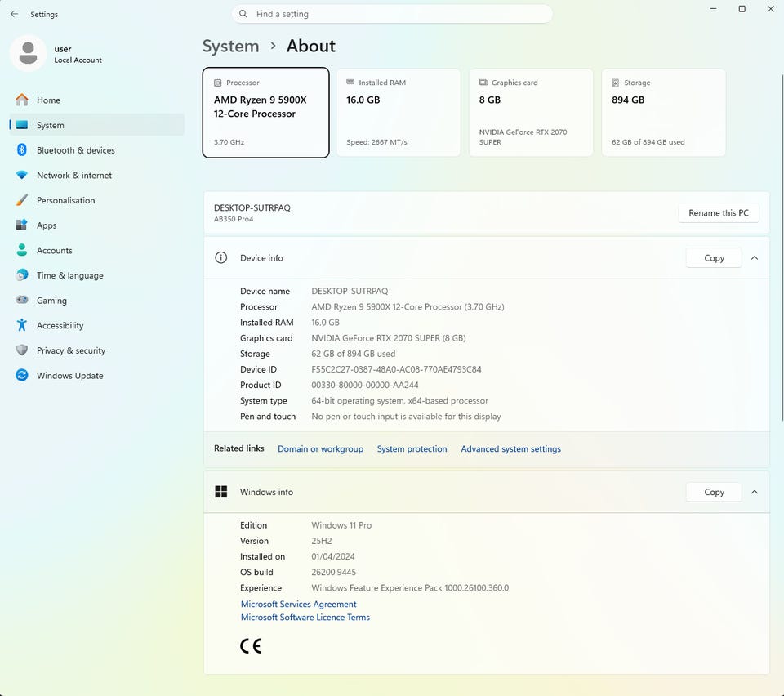Collapse the Device info section
This screenshot has width=784, height=696.
[x=755, y=258]
